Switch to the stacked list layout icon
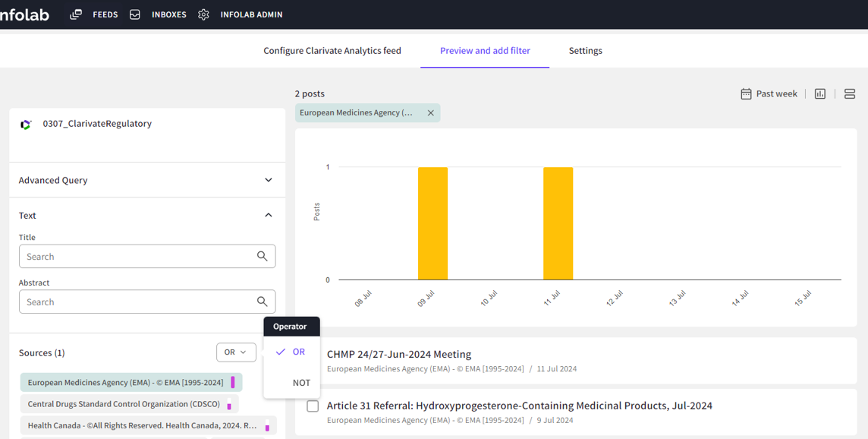868x439 pixels. click(850, 93)
